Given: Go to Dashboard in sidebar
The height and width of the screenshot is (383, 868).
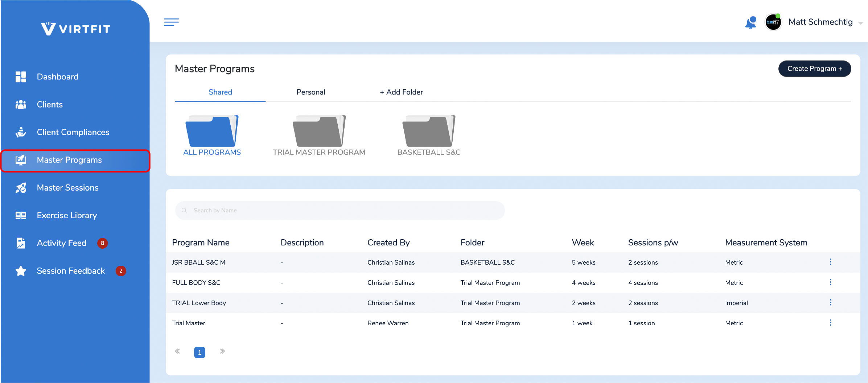Looking at the screenshot, I should (58, 77).
